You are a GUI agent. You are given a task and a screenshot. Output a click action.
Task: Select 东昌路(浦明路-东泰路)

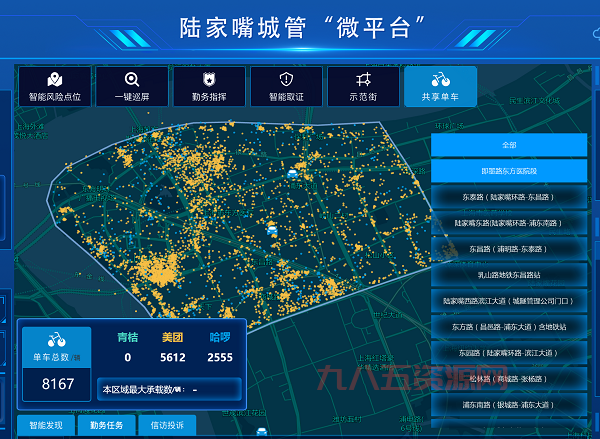pos(509,249)
